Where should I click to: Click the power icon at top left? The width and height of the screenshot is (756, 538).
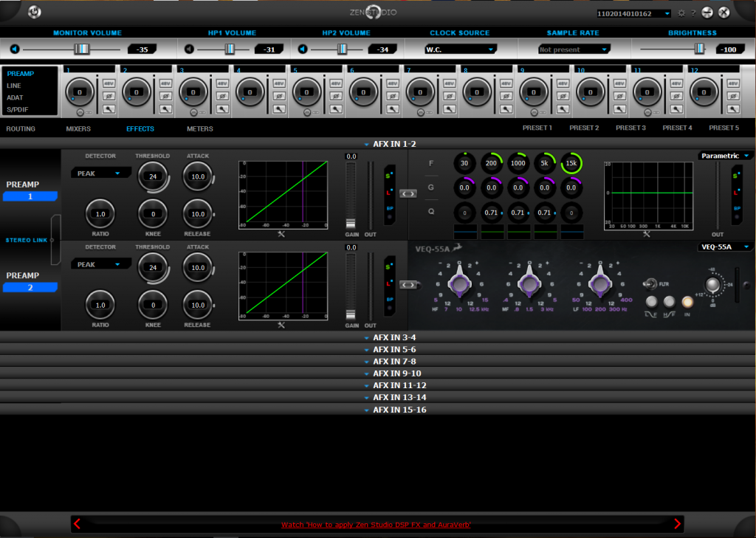35,12
